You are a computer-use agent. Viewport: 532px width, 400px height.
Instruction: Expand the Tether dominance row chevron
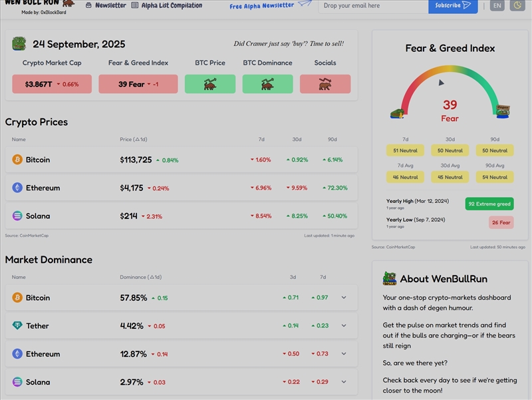(x=344, y=325)
